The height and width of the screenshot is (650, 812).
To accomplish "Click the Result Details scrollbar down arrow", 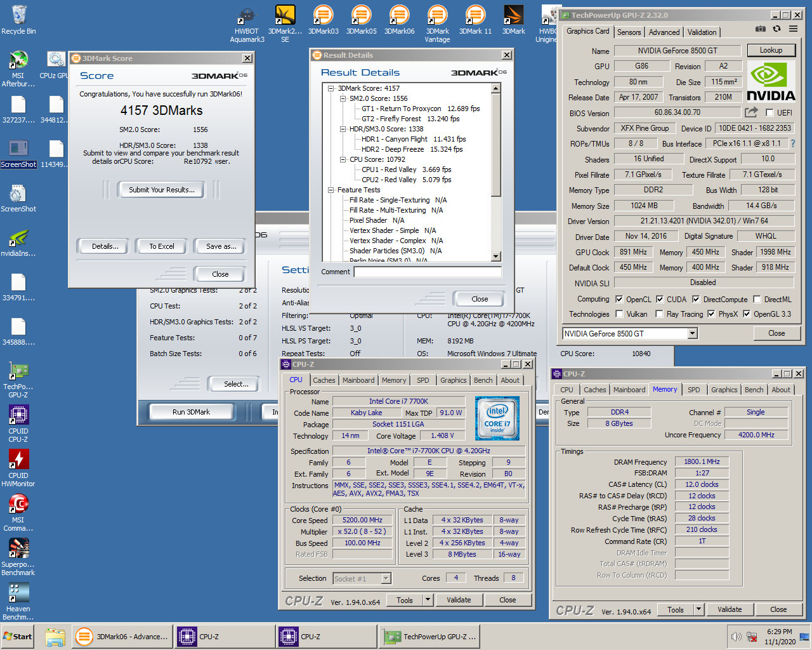I will 496,256.
